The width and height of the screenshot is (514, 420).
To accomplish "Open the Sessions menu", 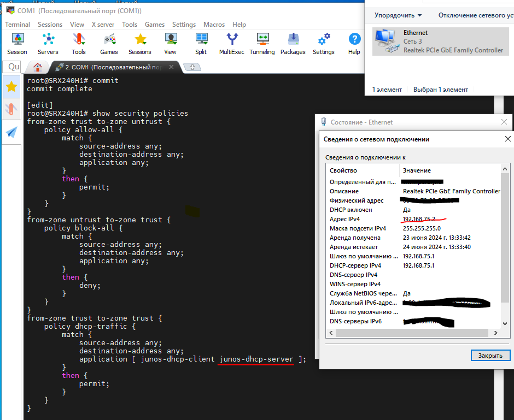I will (50, 25).
